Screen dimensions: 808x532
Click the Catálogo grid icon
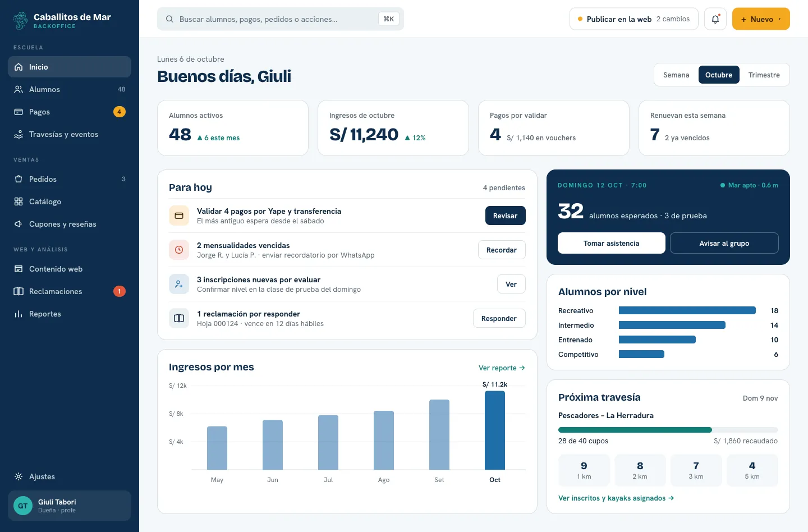pyautogui.click(x=19, y=201)
